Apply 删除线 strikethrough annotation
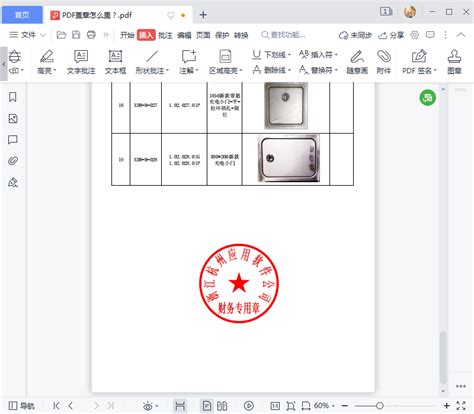The image size is (474, 414). pyautogui.click(x=271, y=70)
